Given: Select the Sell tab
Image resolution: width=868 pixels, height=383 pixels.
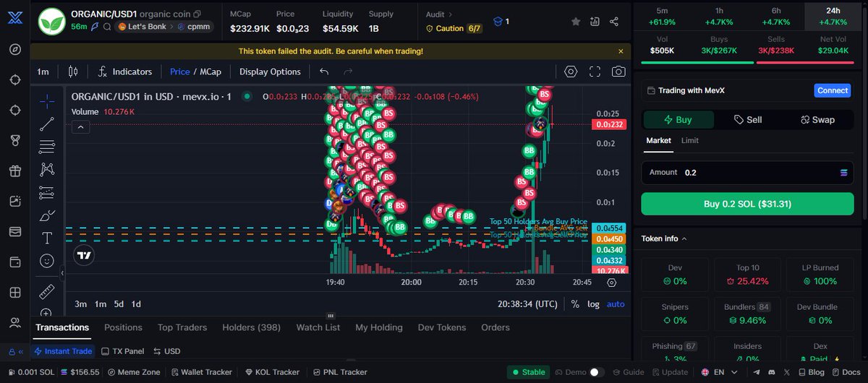Looking at the screenshot, I should pos(748,120).
